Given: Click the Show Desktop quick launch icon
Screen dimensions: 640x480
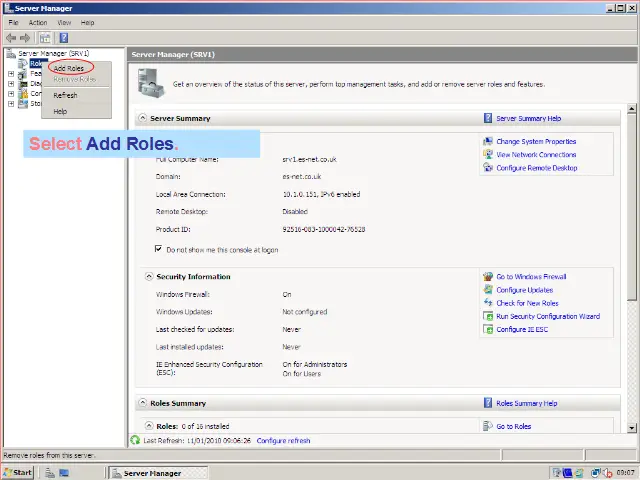Looking at the screenshot, I should [64, 473].
